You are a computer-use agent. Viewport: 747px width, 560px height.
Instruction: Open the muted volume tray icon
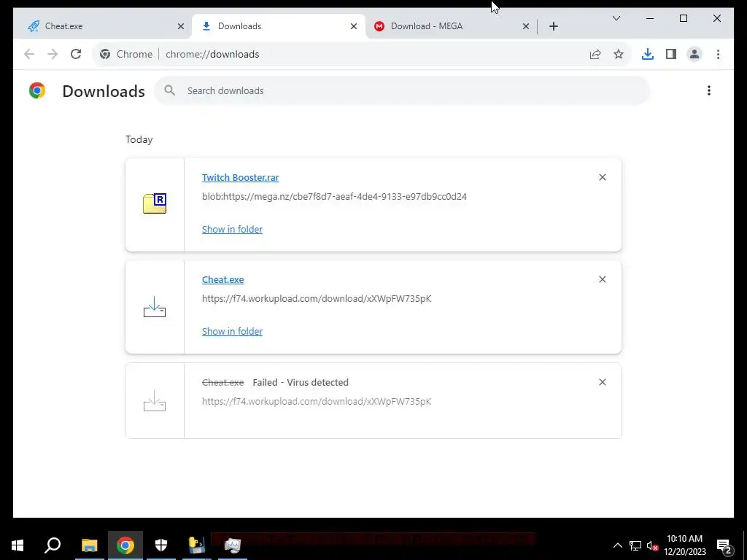click(x=652, y=545)
